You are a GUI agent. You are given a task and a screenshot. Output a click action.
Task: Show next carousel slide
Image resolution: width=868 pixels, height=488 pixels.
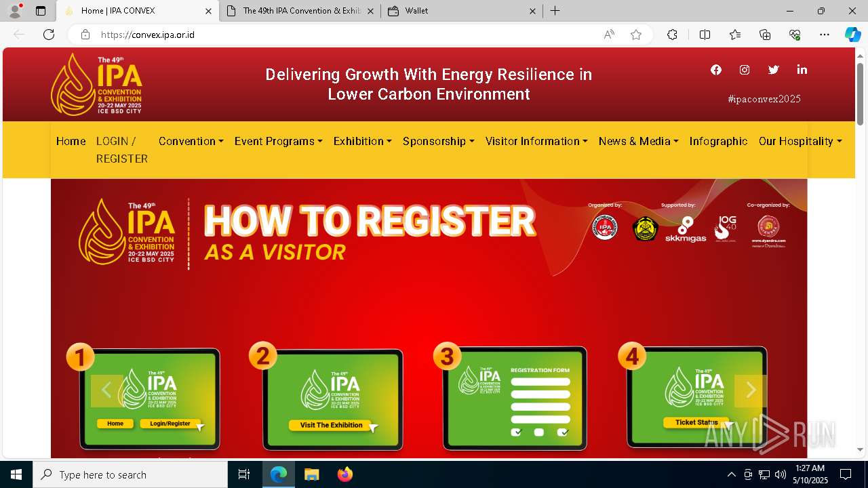click(750, 390)
